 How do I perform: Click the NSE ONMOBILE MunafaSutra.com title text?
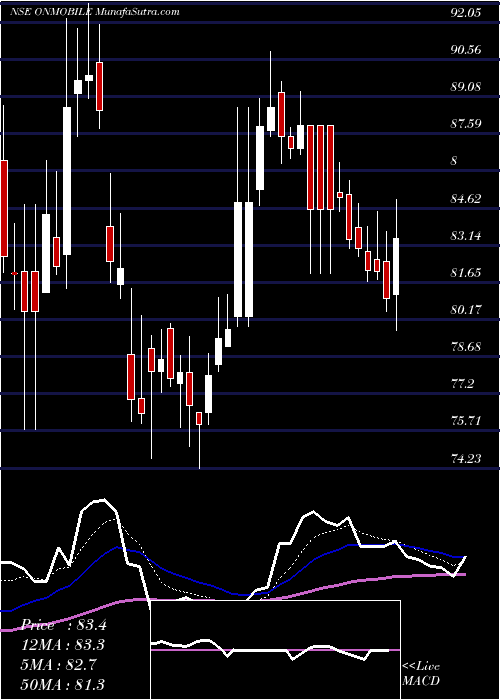pos(95,11)
